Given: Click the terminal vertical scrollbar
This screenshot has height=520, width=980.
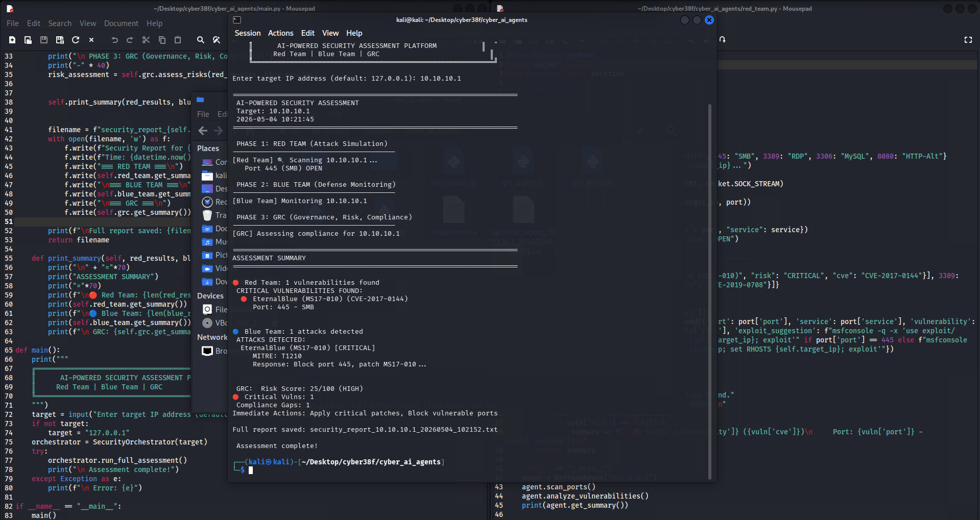Looking at the screenshot, I should point(710,291).
